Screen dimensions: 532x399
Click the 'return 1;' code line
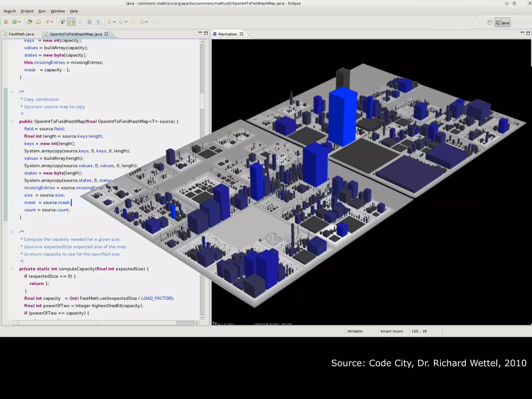pos(39,284)
